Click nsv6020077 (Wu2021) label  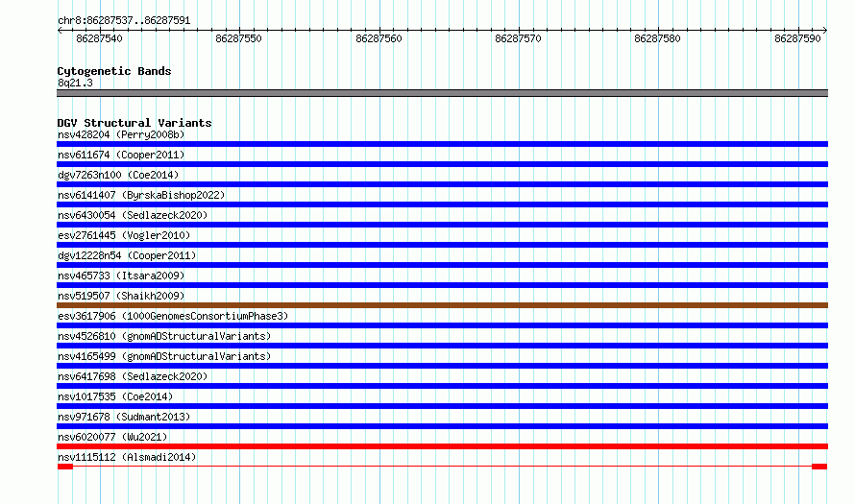(x=112, y=437)
